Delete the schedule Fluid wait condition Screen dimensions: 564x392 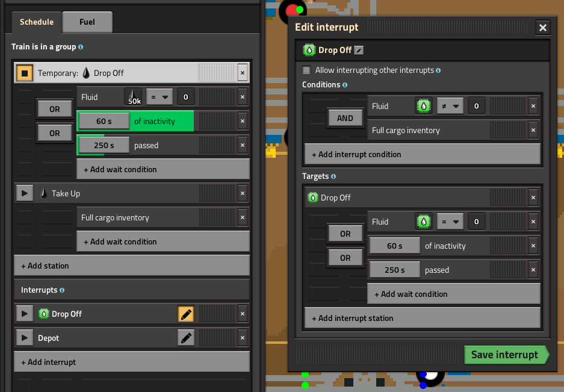click(x=243, y=97)
